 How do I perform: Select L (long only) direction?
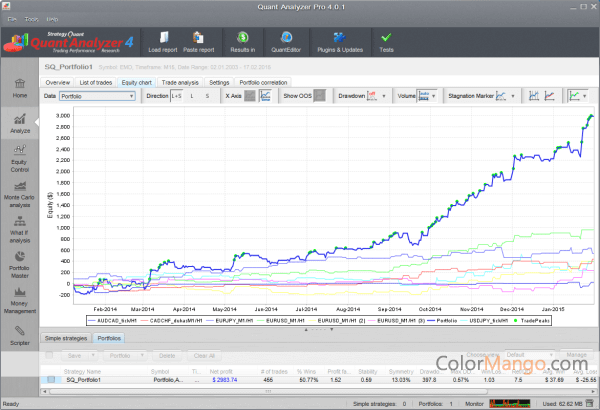point(192,96)
